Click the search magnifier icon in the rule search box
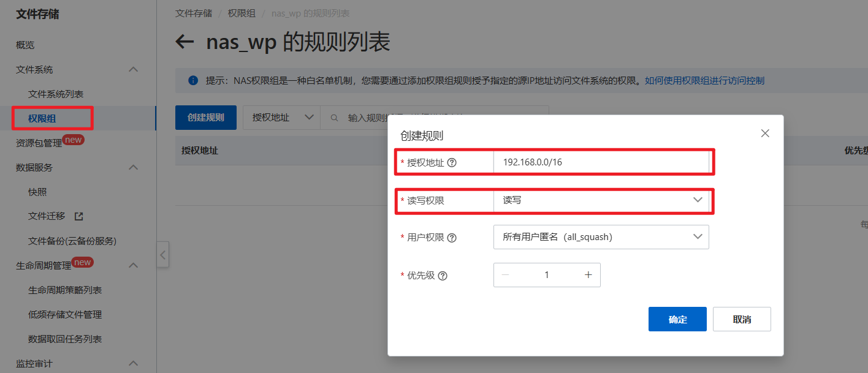This screenshot has width=868, height=373. coord(334,117)
